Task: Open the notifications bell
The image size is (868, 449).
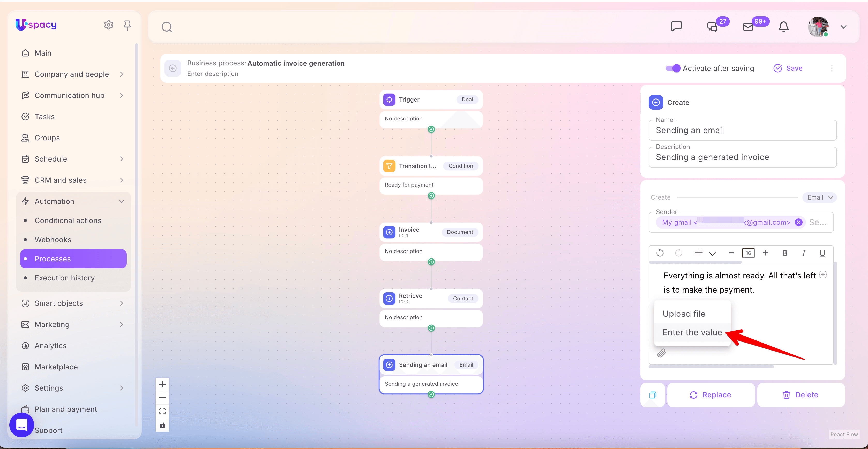Action: [783, 27]
